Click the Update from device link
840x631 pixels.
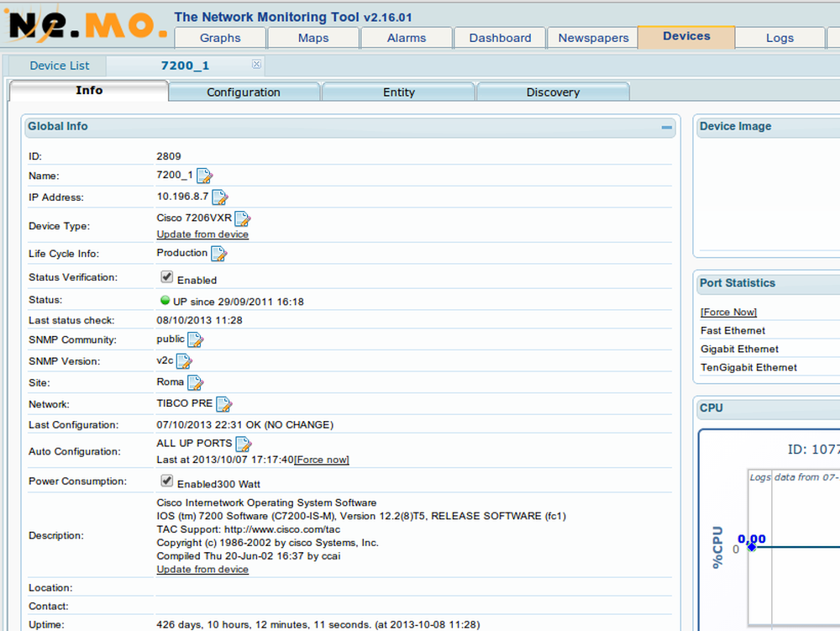pyautogui.click(x=202, y=234)
